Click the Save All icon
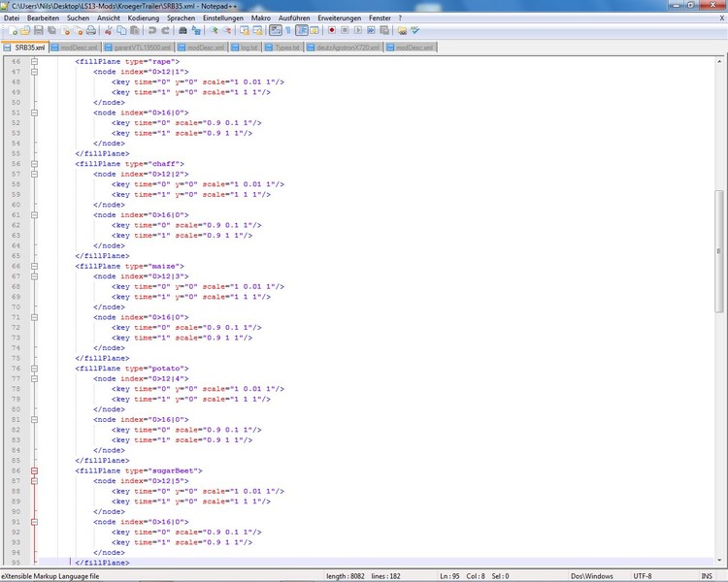This screenshot has width=728, height=582. (x=51, y=31)
